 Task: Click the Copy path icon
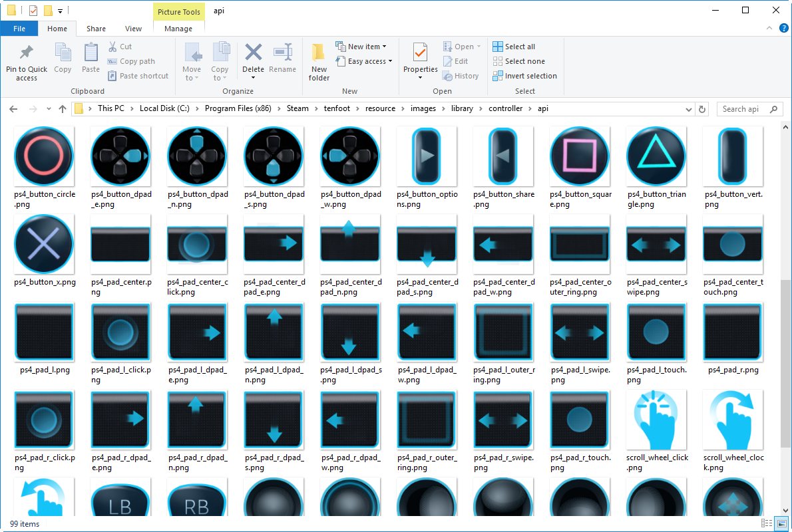131,61
